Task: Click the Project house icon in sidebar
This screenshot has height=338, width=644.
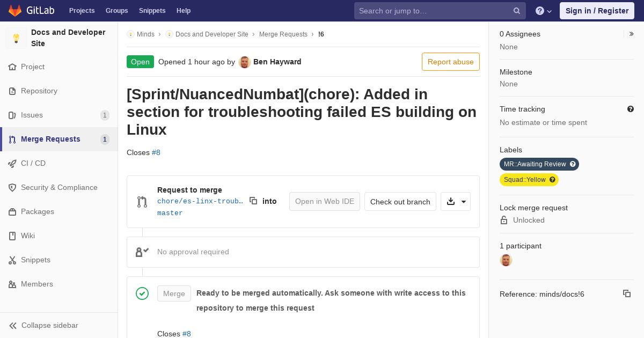Action: click(12, 67)
